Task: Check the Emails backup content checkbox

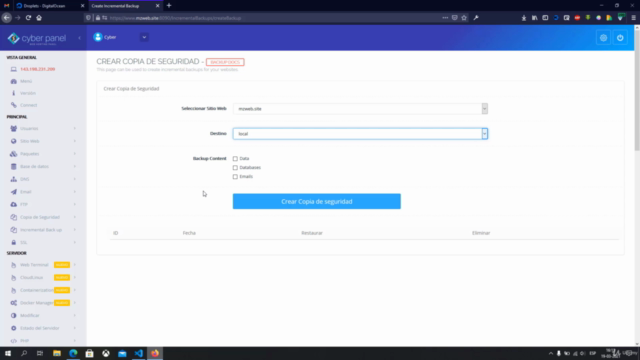Action: [235, 176]
